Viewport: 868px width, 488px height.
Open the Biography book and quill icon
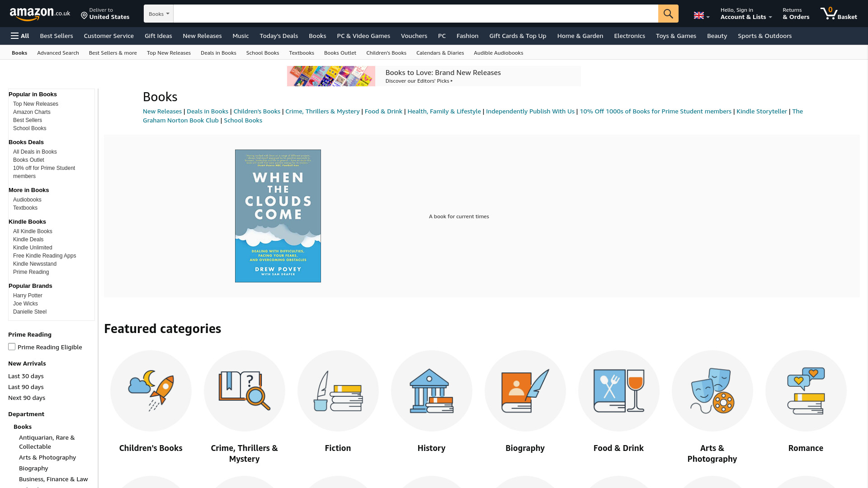coord(525,391)
